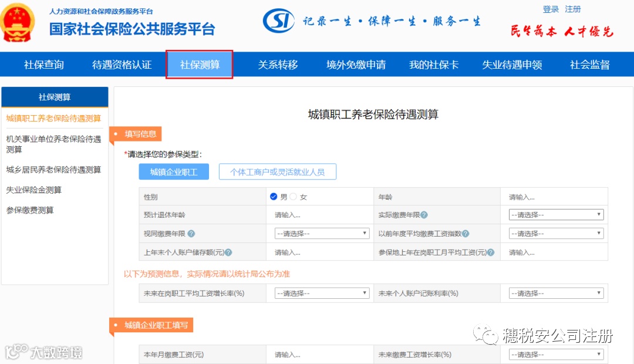Open the 未来在岗职工平均工资增长率 dropdown

pos(322,293)
